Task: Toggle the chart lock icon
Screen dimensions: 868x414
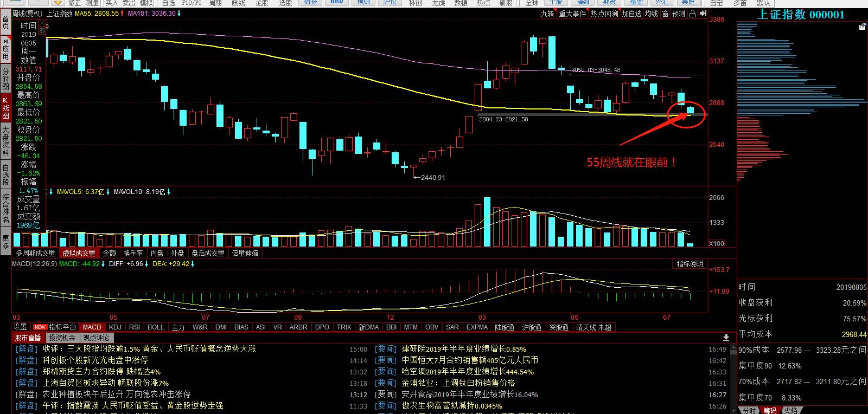Action: 692,14
